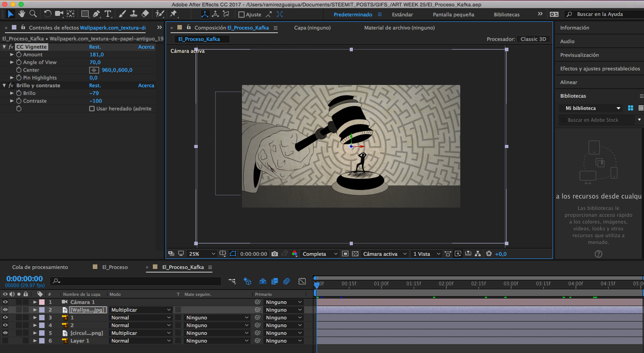The height and width of the screenshot is (353, 644).
Task: Open the 25% magnification dropdown
Action: 202,254
